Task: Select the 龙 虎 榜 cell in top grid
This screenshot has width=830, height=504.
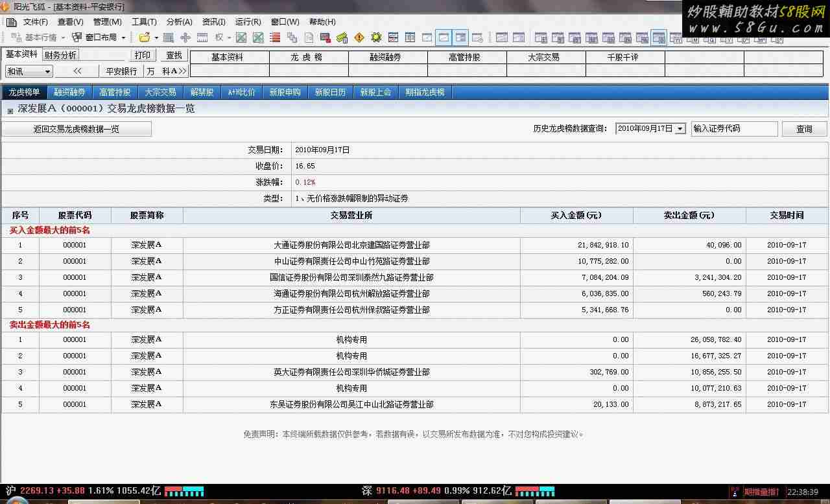Action: pos(309,57)
